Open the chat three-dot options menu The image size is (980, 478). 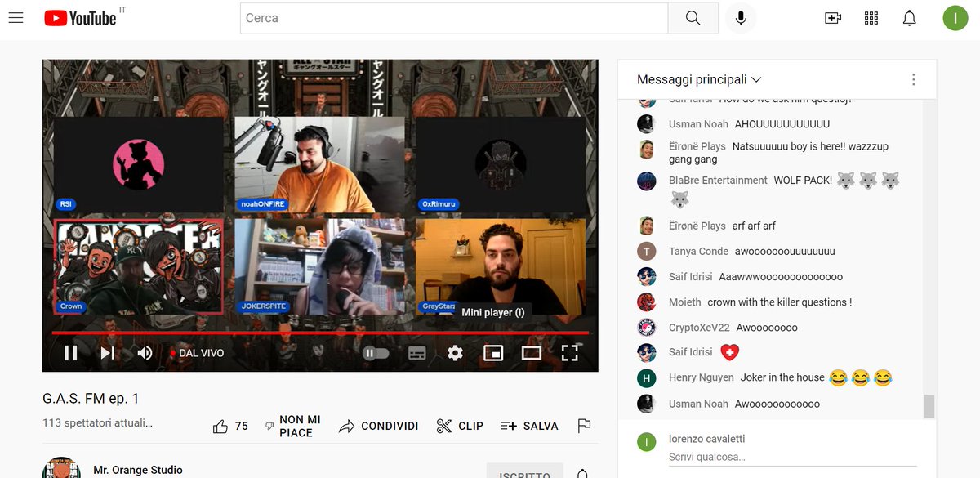(x=913, y=79)
